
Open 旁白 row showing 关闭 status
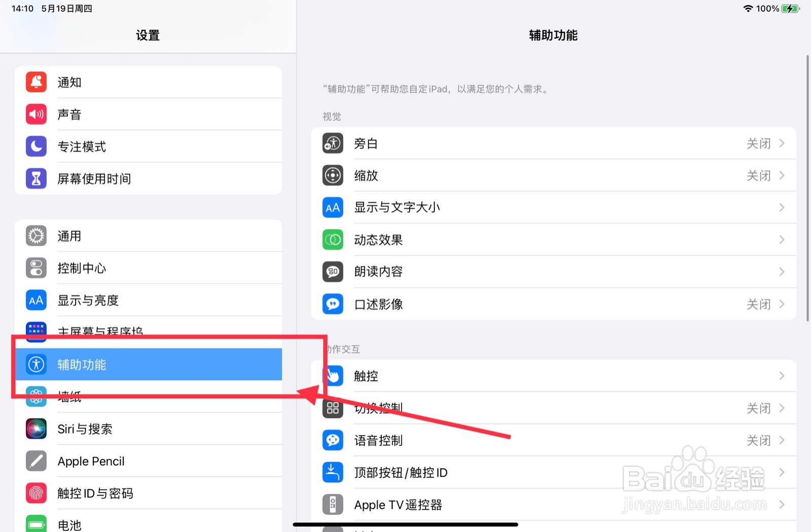pos(554,143)
